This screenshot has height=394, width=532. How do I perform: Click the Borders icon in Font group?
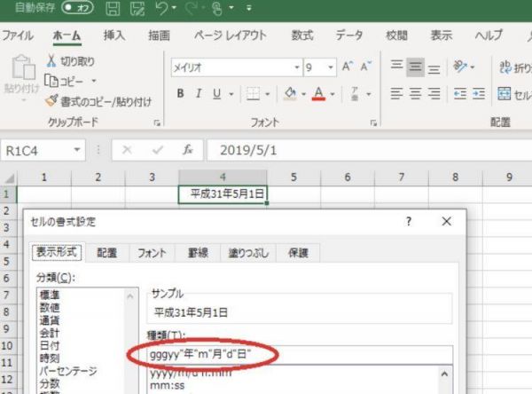(253, 93)
